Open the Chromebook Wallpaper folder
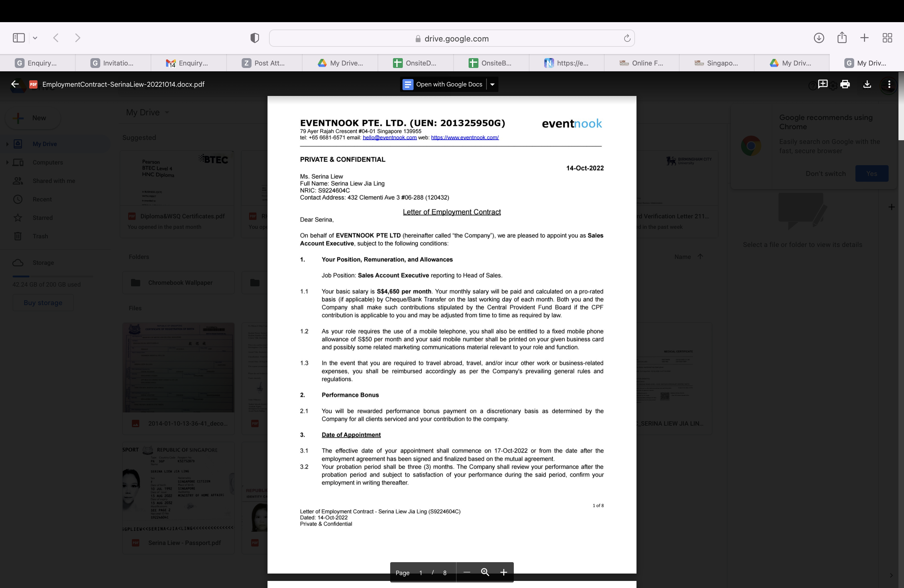This screenshot has height=588, width=904. click(x=179, y=283)
